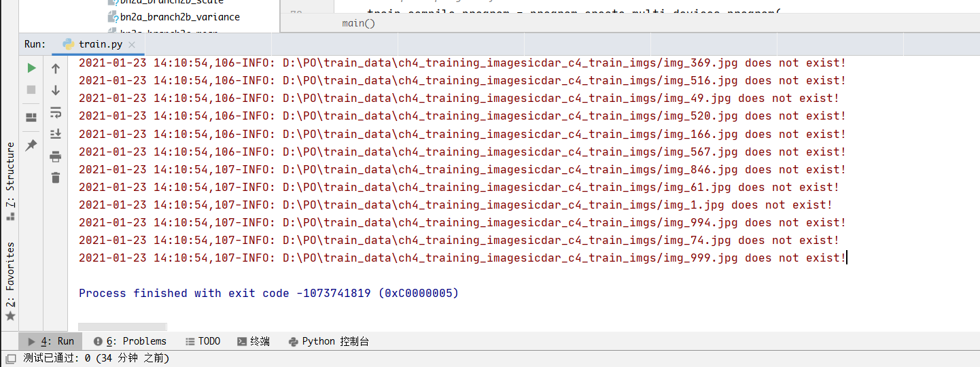The width and height of the screenshot is (980, 367).
Task: Print the console output
Action: click(x=56, y=156)
